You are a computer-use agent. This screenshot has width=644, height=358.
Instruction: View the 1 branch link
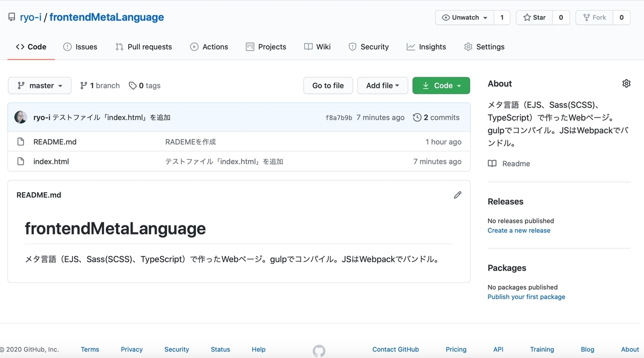pyautogui.click(x=100, y=85)
